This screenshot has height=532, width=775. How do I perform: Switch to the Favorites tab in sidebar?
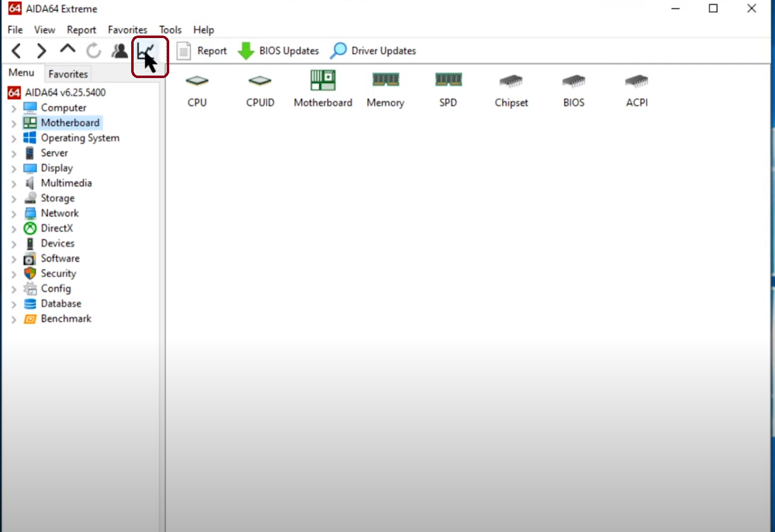(68, 74)
